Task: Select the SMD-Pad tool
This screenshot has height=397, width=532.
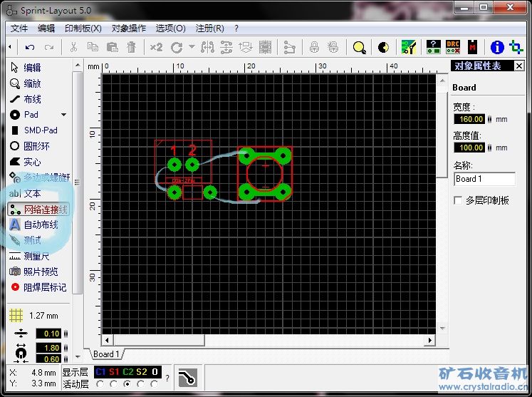Action: pyautogui.click(x=34, y=130)
